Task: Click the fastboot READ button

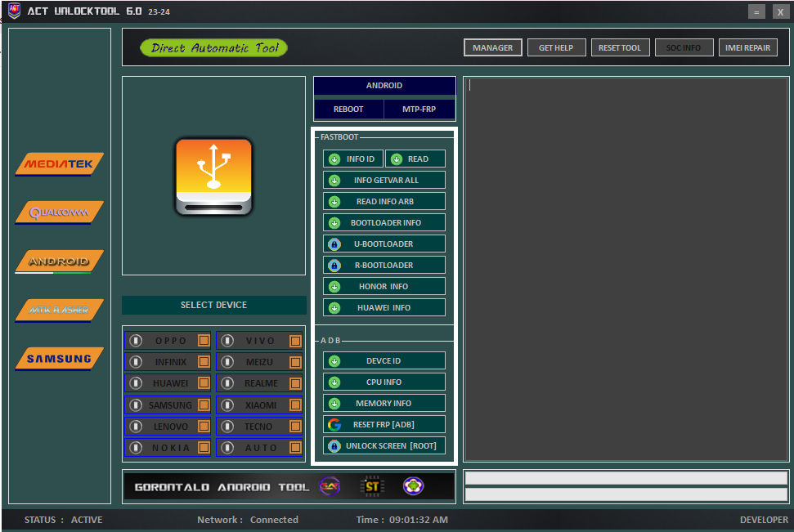Action: pyautogui.click(x=415, y=159)
